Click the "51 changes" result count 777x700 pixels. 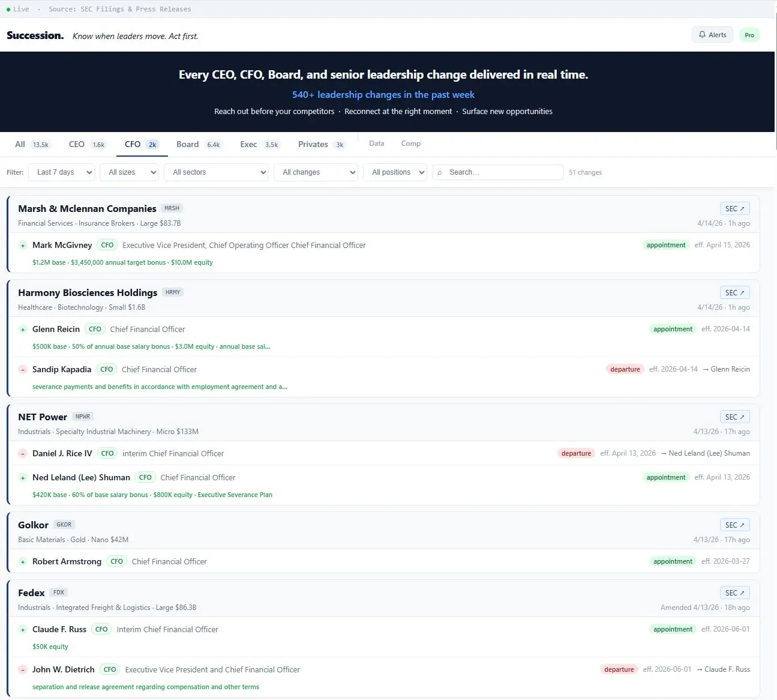[585, 173]
